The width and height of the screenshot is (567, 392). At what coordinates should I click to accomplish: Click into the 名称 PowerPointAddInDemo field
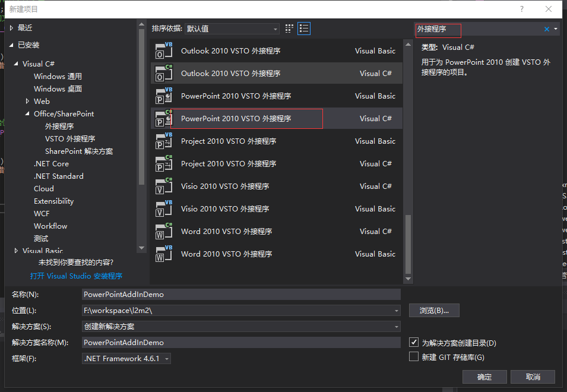[241, 295]
